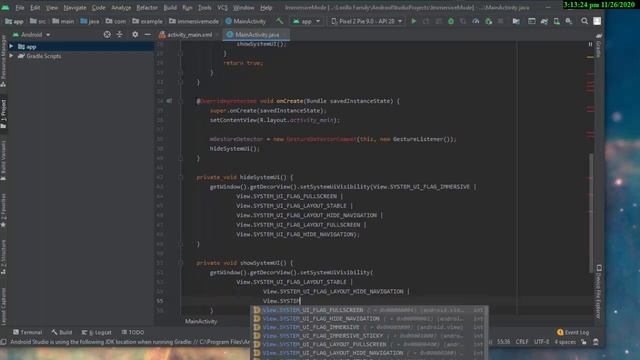Run the app with green play button
This screenshot has width=640, height=360.
413,21
